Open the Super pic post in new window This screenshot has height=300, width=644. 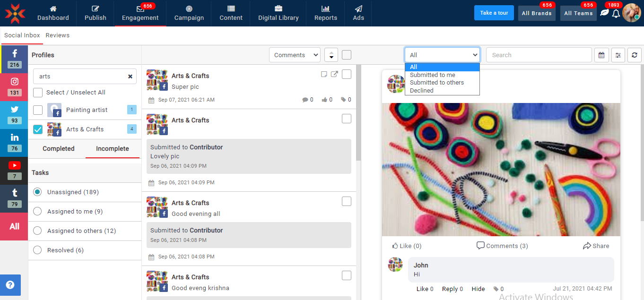[x=334, y=74]
